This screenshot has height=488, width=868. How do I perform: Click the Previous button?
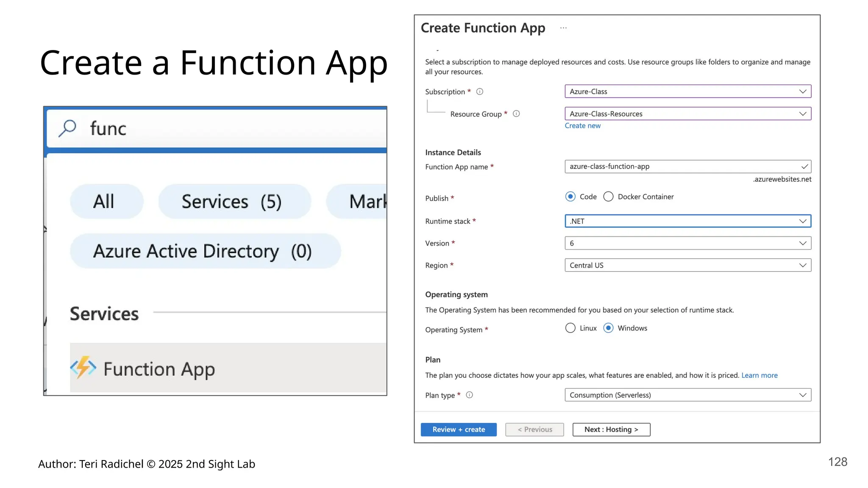(534, 430)
